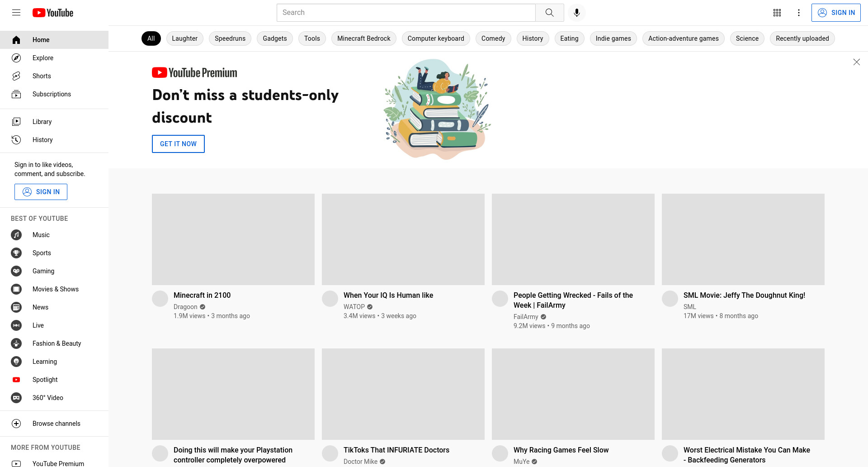The height and width of the screenshot is (467, 868).
Task: Open the MuYe channel link
Action: [521, 462]
